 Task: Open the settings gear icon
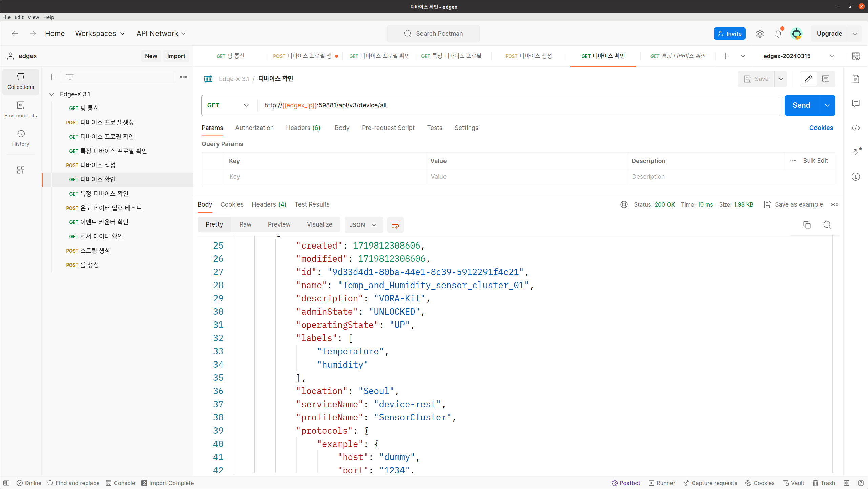[x=760, y=34]
